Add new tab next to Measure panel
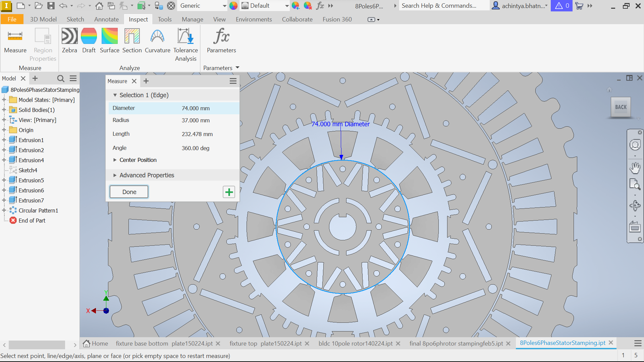The width and height of the screenshot is (644, 362). click(146, 81)
